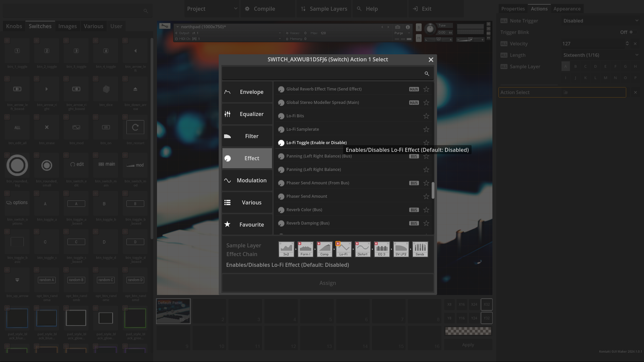Switch to the Knobs tab

pos(14,26)
